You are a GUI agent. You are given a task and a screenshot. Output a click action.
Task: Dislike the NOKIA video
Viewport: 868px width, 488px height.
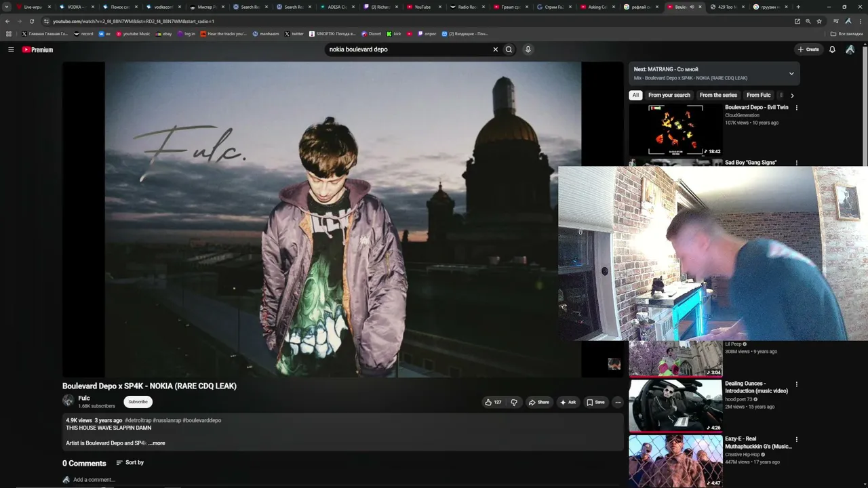click(514, 402)
